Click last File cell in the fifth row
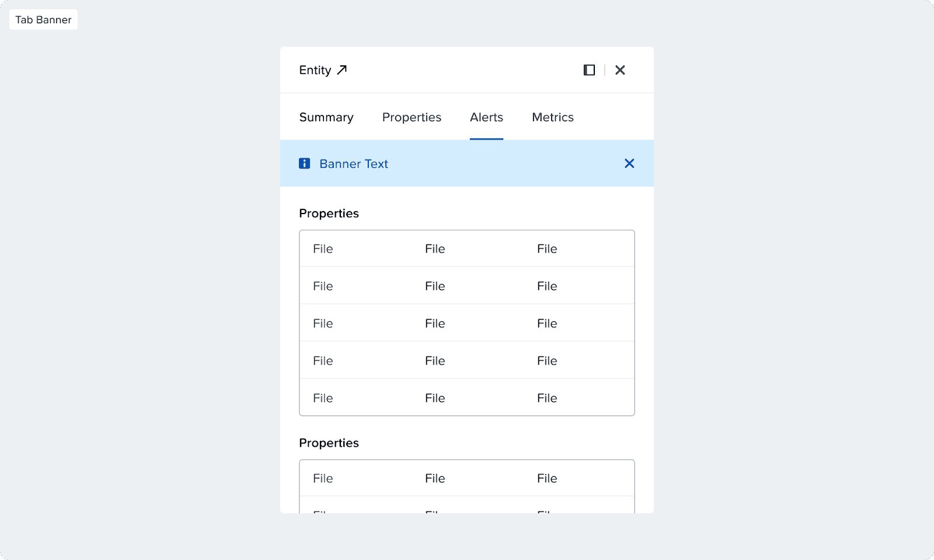934x560 pixels. [x=547, y=398]
